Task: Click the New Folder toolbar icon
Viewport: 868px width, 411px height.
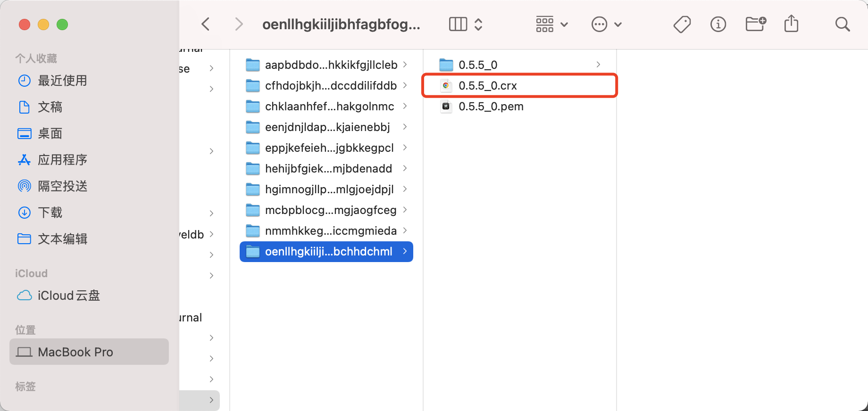Action: [x=755, y=24]
